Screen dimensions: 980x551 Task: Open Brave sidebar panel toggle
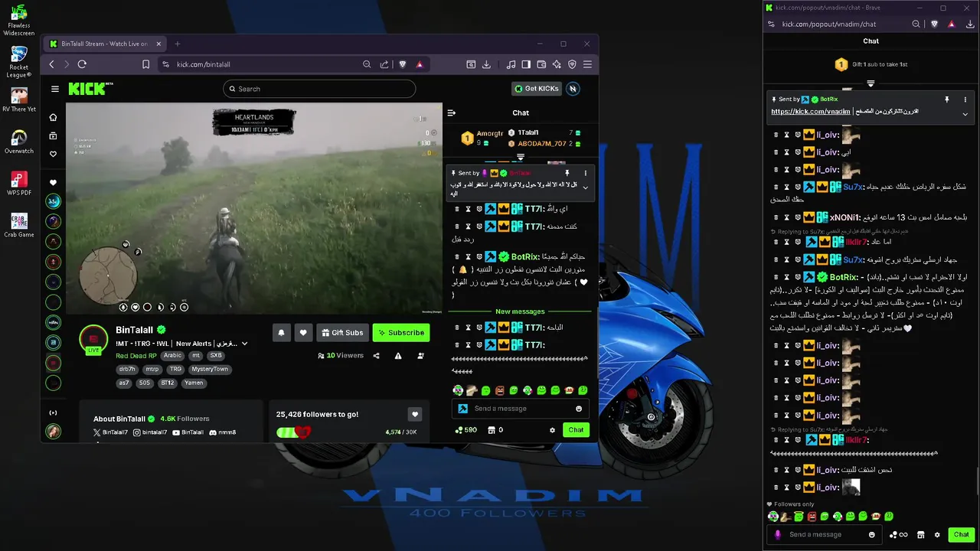528,64
